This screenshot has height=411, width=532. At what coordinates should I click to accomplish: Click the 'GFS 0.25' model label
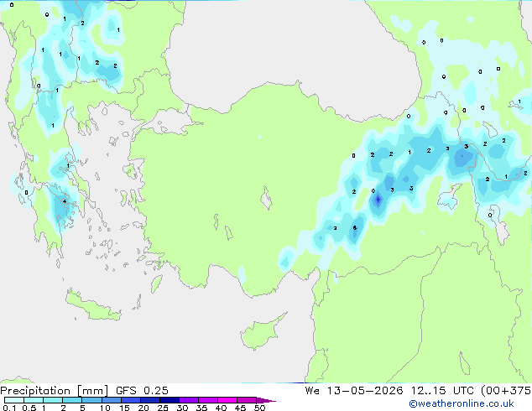point(142,391)
